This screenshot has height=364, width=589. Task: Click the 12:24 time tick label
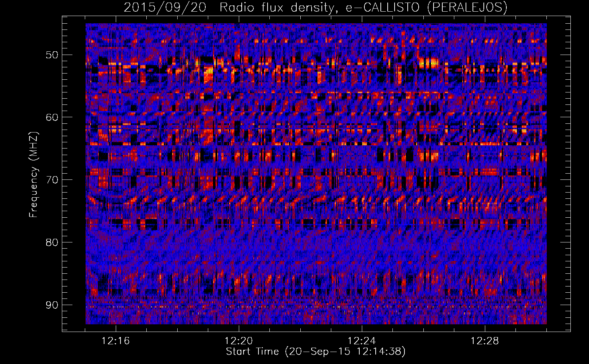point(362,341)
